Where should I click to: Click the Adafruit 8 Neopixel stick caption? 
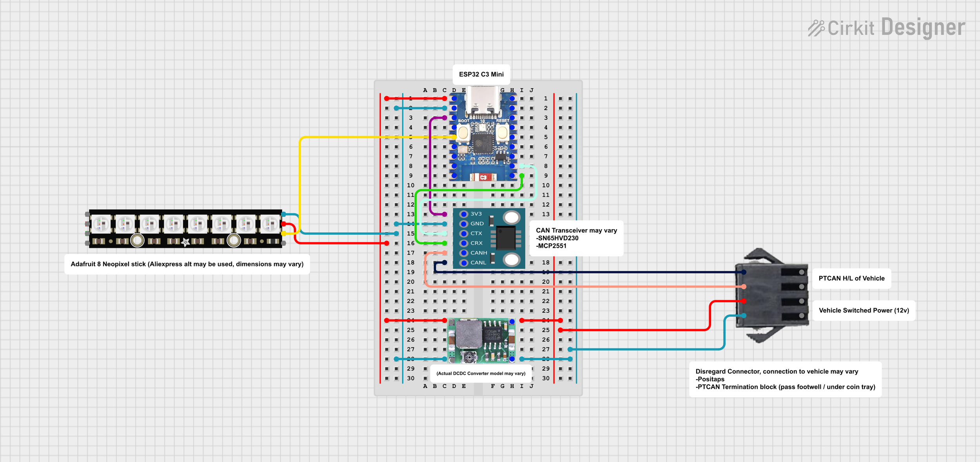[187, 264]
